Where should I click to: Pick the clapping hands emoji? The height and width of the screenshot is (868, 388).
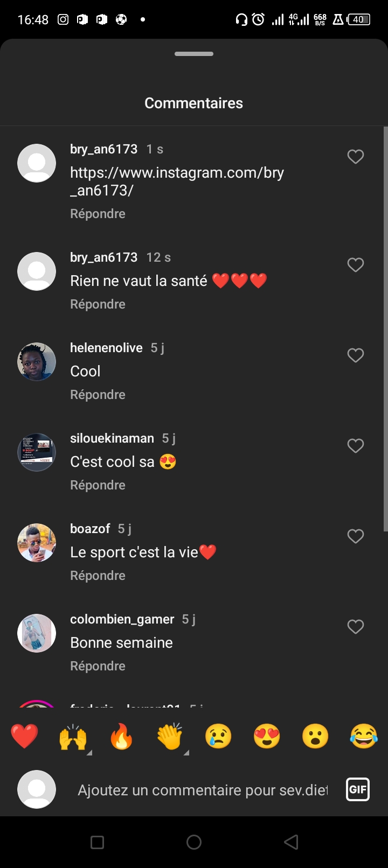pos(170,737)
